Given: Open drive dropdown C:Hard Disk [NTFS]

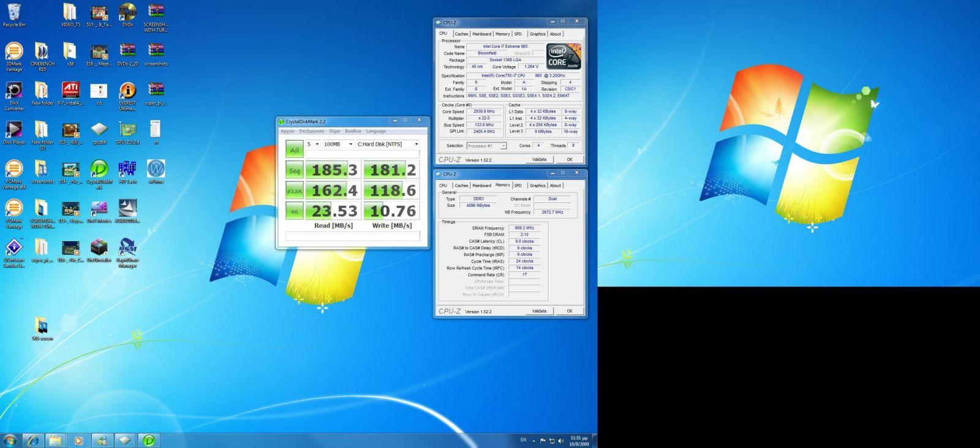Looking at the screenshot, I should tap(387, 144).
